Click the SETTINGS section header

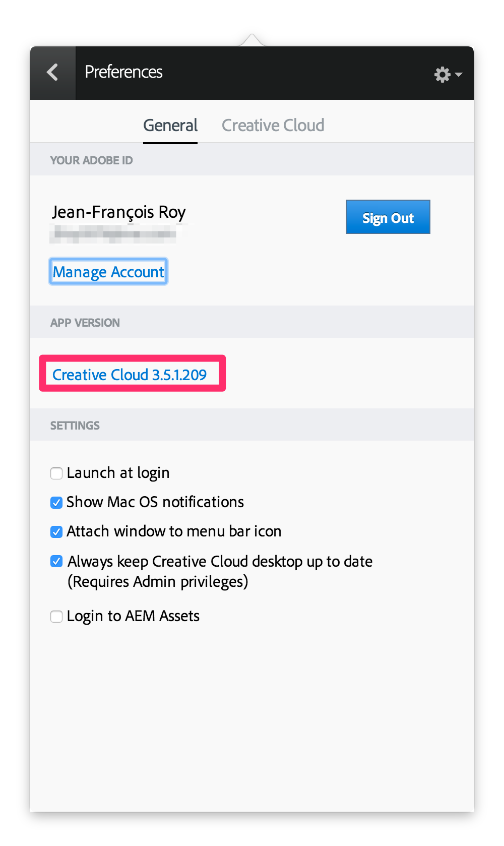tap(75, 426)
